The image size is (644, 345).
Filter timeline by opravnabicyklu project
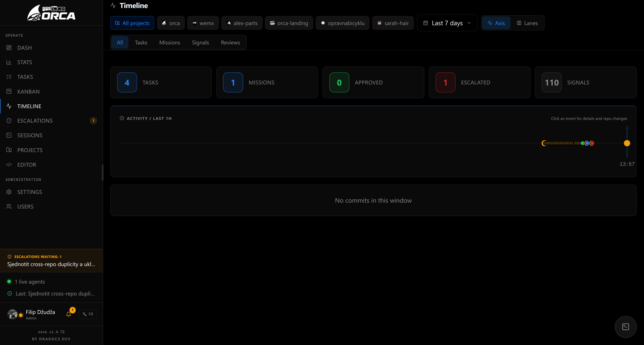(342, 23)
